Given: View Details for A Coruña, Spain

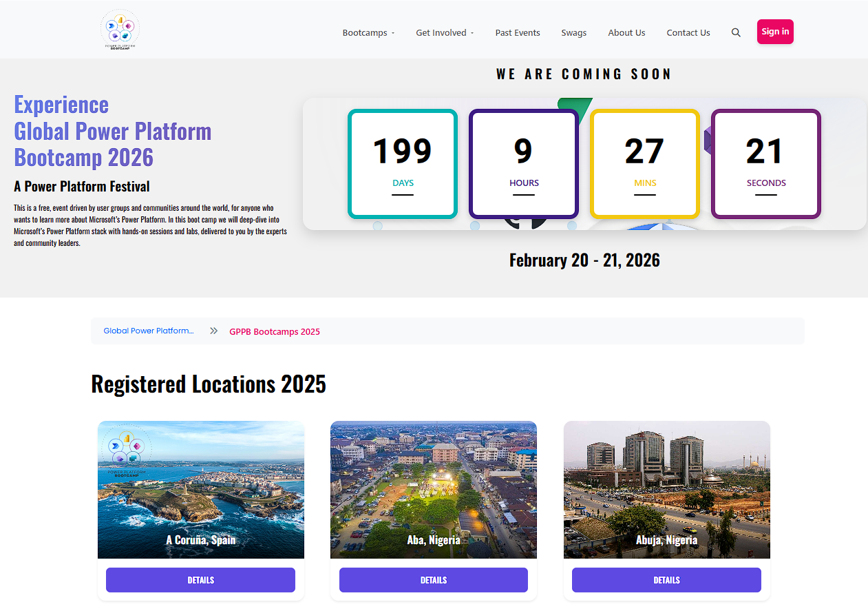Looking at the screenshot, I should click(x=200, y=580).
